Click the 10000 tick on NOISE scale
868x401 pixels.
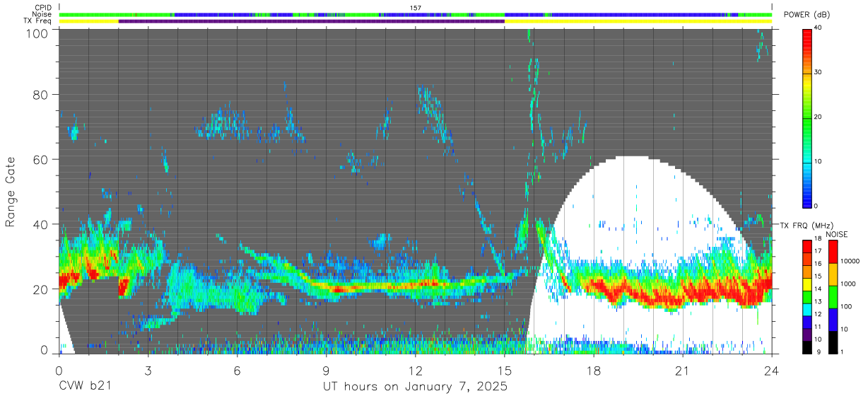pos(849,261)
